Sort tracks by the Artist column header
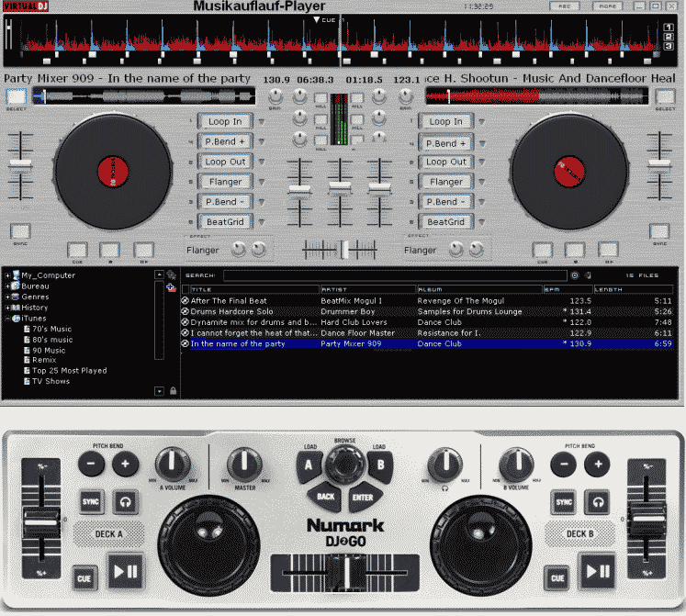This screenshot has width=686, height=616. coord(368,289)
